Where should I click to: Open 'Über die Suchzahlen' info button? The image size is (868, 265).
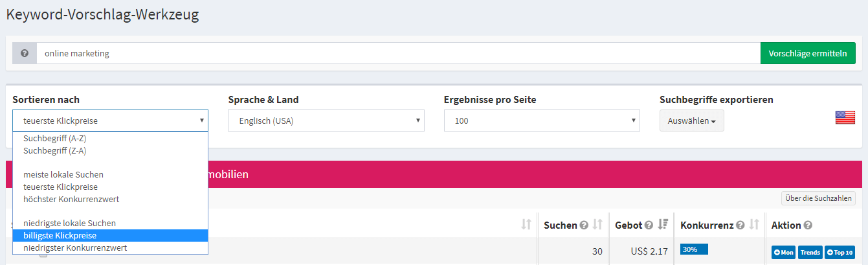pos(818,198)
